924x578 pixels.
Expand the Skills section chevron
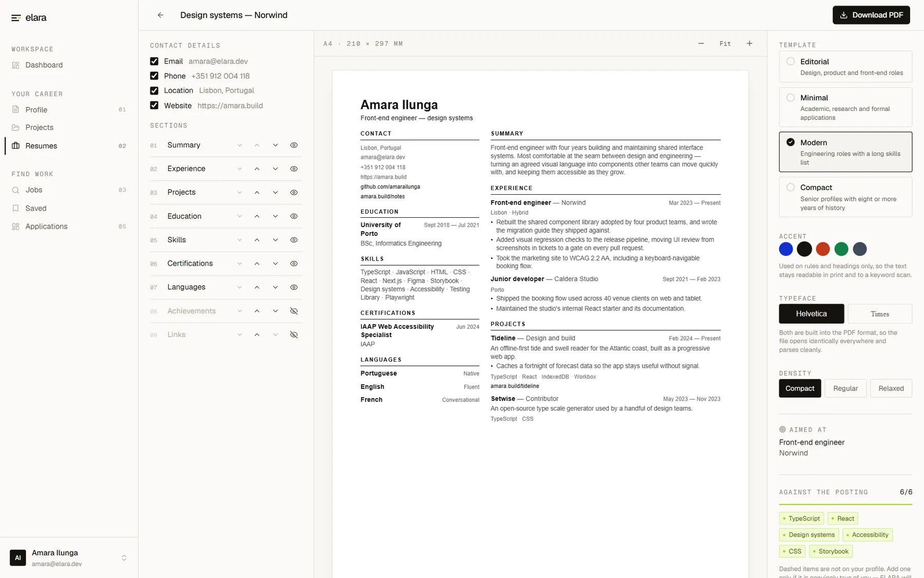click(x=240, y=240)
